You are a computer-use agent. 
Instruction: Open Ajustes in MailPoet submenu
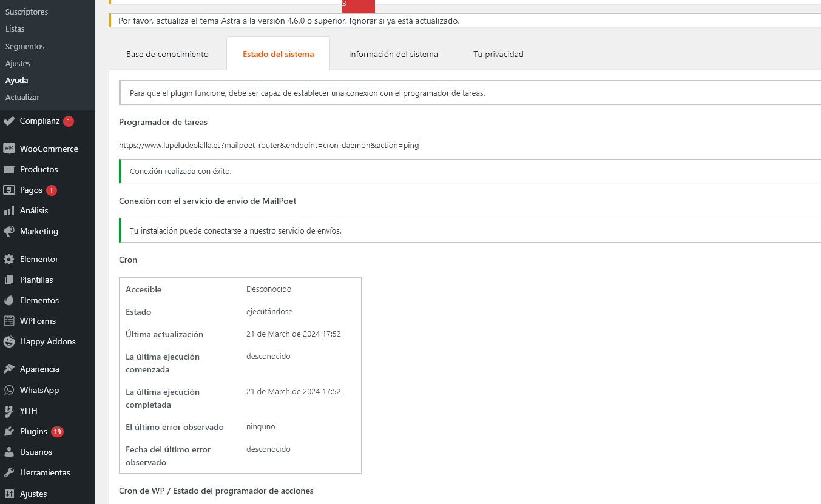pyautogui.click(x=18, y=63)
